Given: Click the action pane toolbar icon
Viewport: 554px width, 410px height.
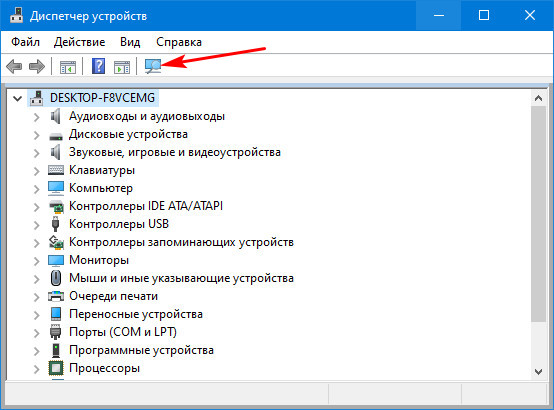Looking at the screenshot, I should pyautogui.click(x=122, y=67).
